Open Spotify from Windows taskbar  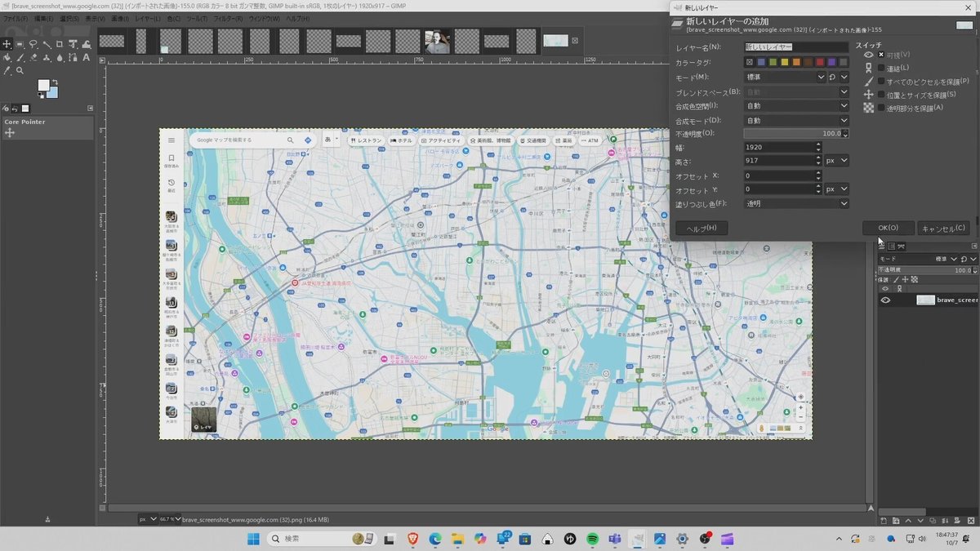click(x=593, y=539)
